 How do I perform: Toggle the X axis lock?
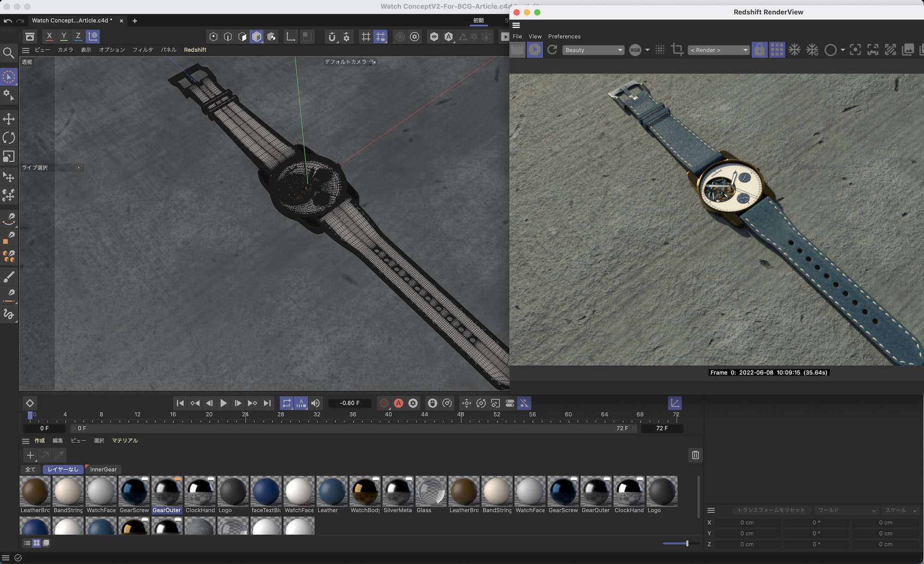[49, 36]
